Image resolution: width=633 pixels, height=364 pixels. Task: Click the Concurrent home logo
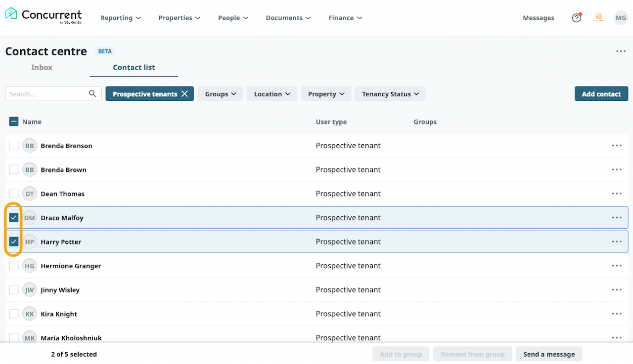coord(44,16)
